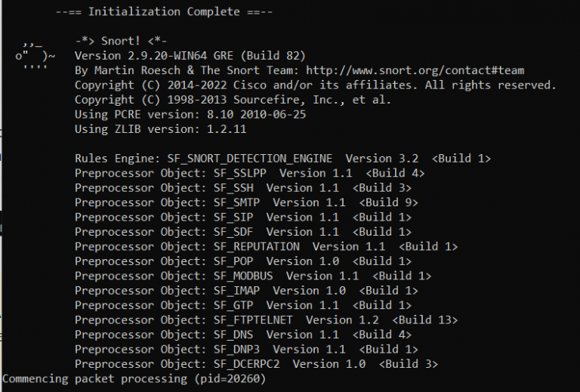Screen dimensions: 580x392
Task: Click the SF_MODBUS preprocessor line
Action: [x=253, y=276]
